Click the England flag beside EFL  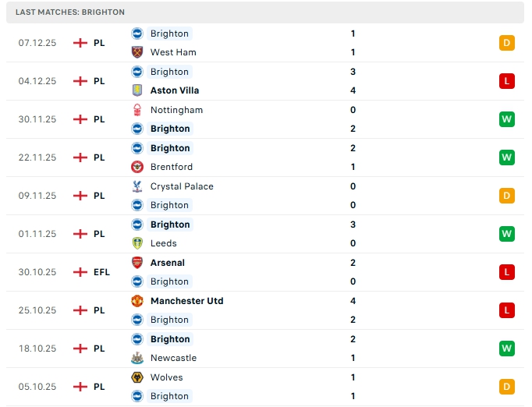click(80, 272)
